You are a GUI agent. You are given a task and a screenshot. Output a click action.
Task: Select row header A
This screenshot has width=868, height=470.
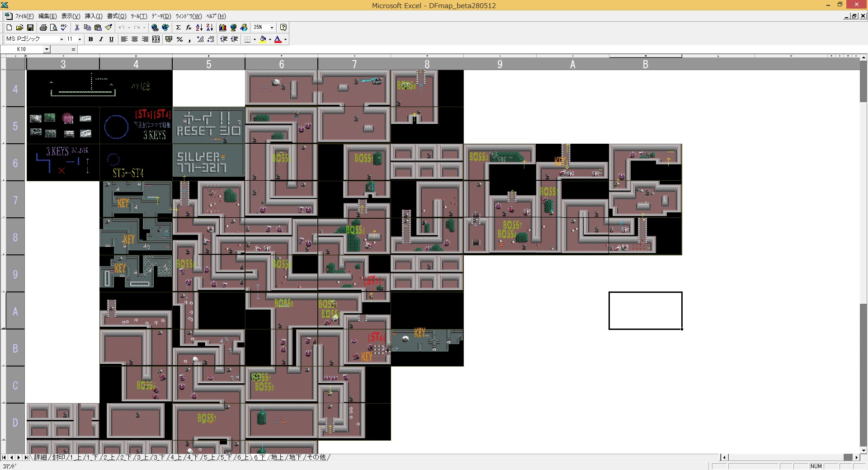[x=15, y=311]
